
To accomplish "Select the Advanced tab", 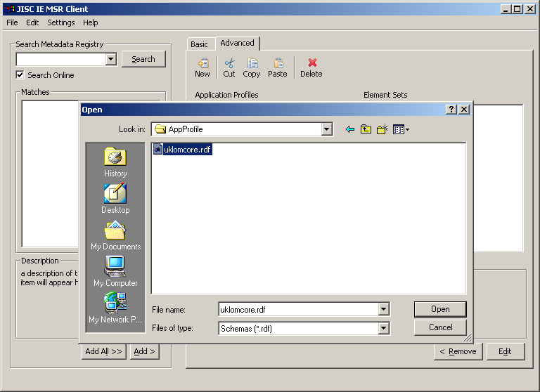I will pos(237,43).
